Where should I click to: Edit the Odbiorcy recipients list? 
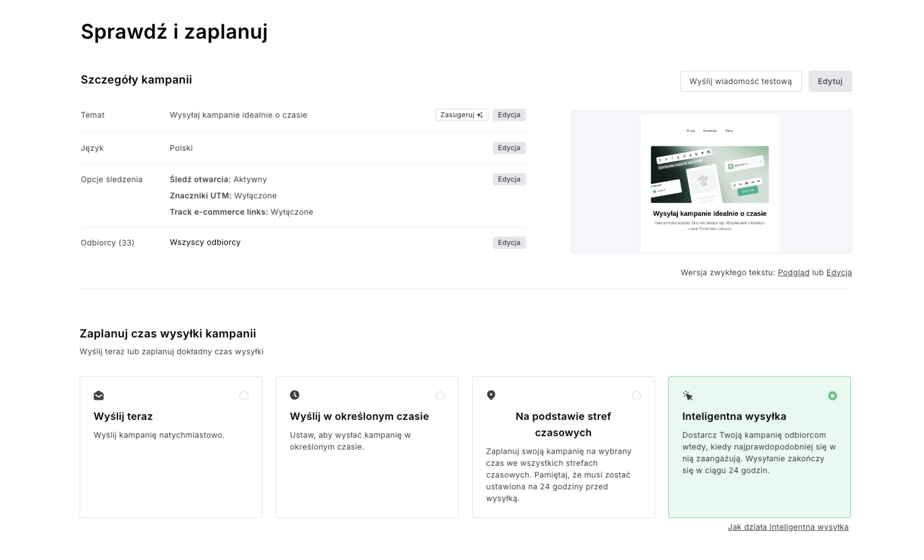[x=509, y=242]
